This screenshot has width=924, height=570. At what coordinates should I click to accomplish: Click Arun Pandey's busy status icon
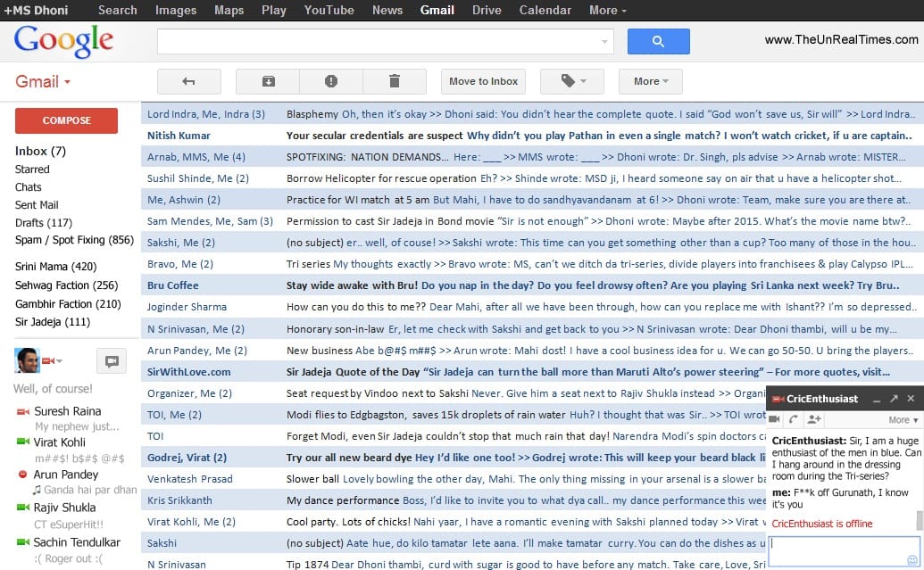click(22, 474)
